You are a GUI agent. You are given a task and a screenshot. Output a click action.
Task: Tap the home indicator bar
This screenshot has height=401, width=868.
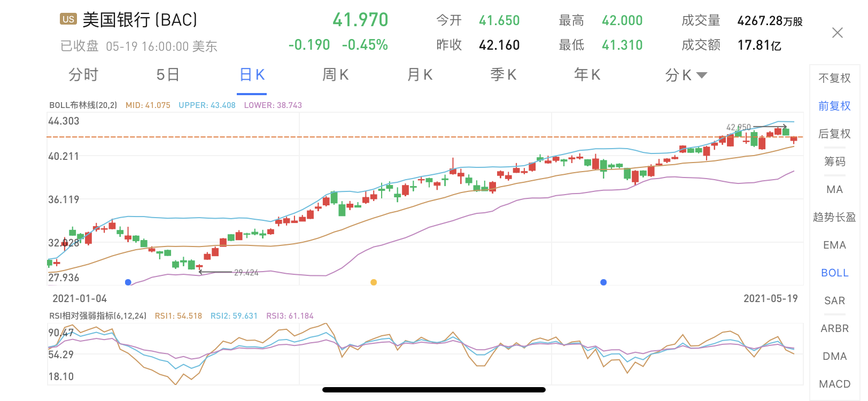(434, 390)
